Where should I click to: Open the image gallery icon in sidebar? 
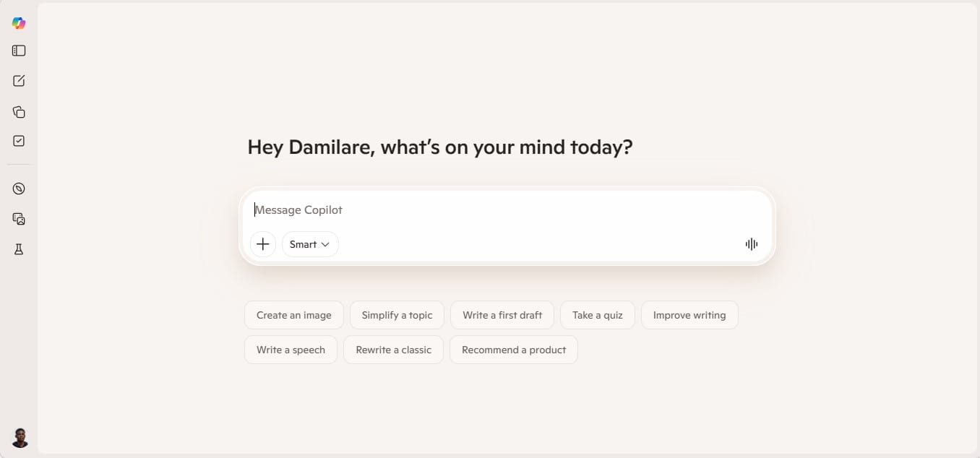pyautogui.click(x=19, y=219)
